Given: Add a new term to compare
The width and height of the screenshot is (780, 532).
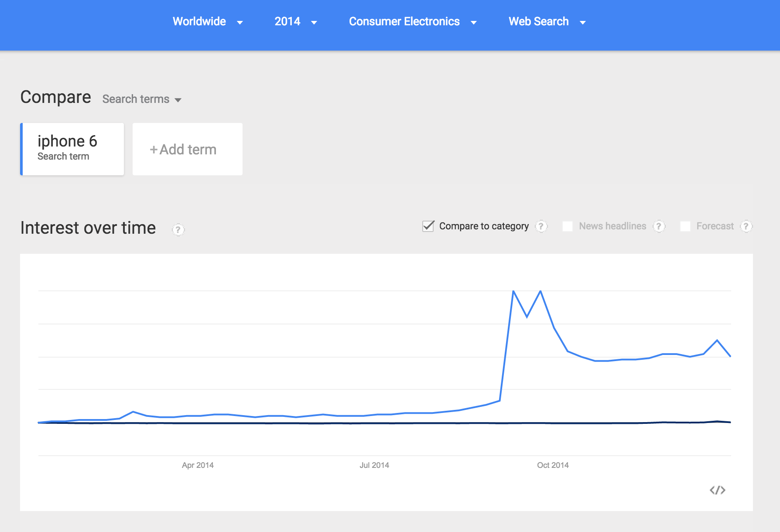Looking at the screenshot, I should click(x=188, y=149).
